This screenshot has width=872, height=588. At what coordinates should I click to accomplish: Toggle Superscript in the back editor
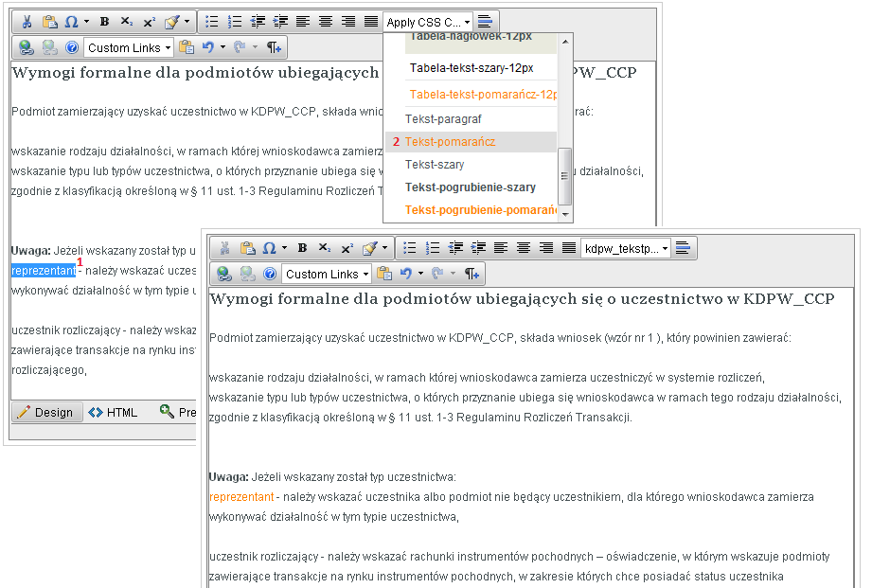(x=149, y=22)
